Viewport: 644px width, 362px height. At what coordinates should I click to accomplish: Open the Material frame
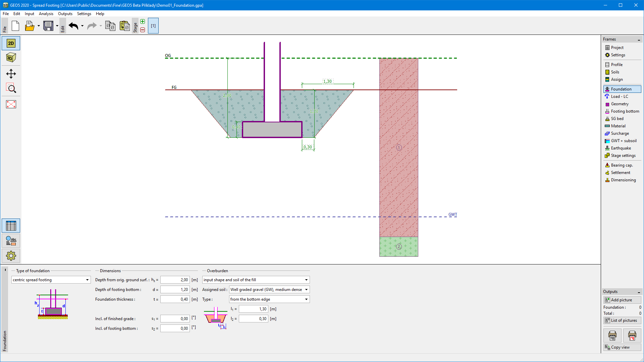click(622, 126)
